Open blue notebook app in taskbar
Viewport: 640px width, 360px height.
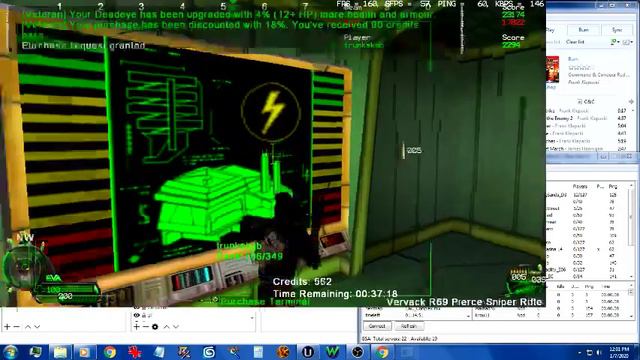coord(159,352)
